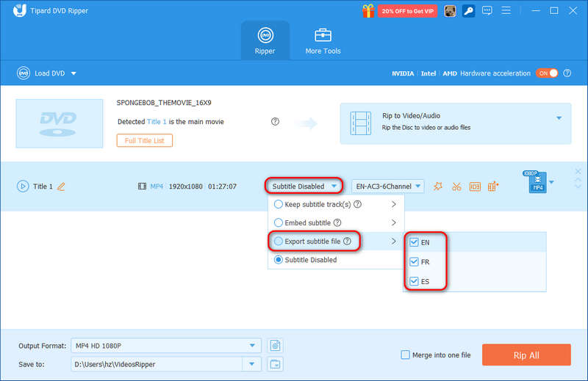Open the enhance/compress video icon
This screenshot has width=588, height=381.
click(x=493, y=186)
